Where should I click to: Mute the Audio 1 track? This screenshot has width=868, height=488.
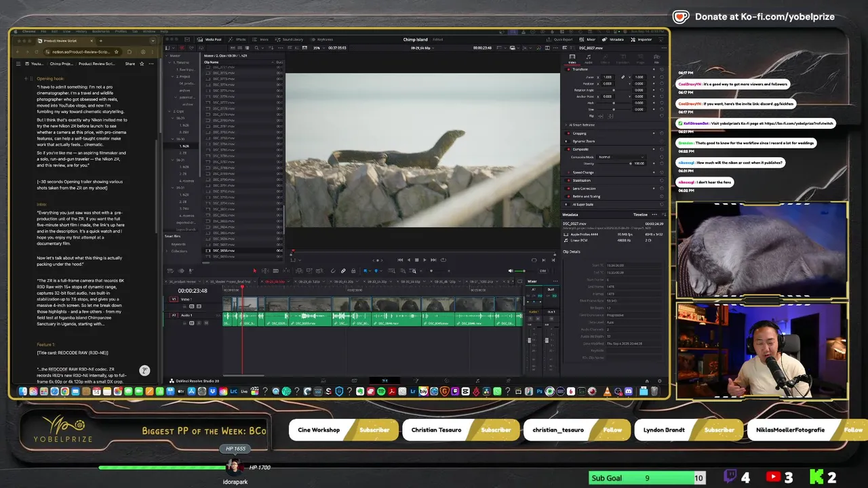pos(206,323)
